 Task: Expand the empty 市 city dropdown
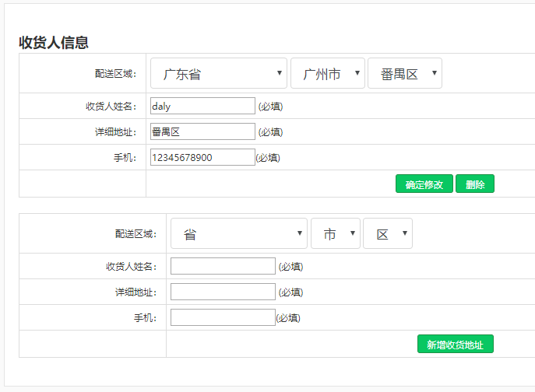tap(336, 233)
